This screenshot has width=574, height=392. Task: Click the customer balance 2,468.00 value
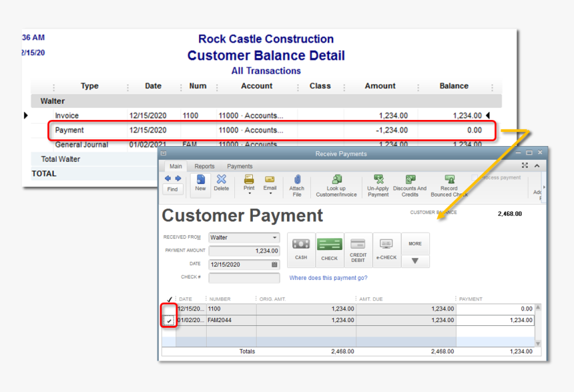(509, 214)
